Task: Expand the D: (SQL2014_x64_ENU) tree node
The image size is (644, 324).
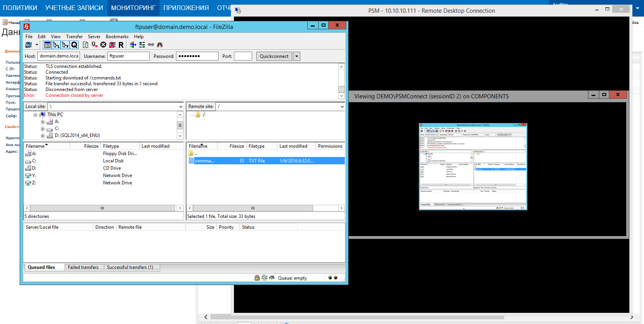Action: pos(42,136)
